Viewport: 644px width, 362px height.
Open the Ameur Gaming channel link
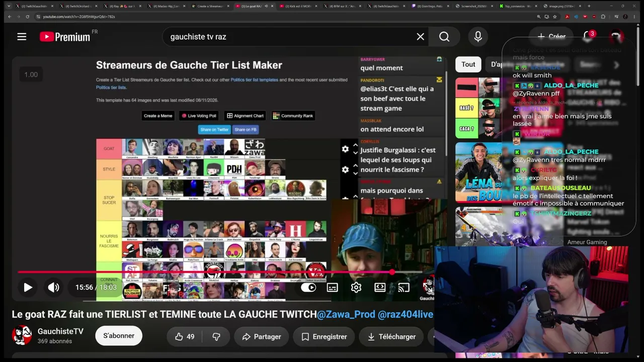(x=587, y=242)
